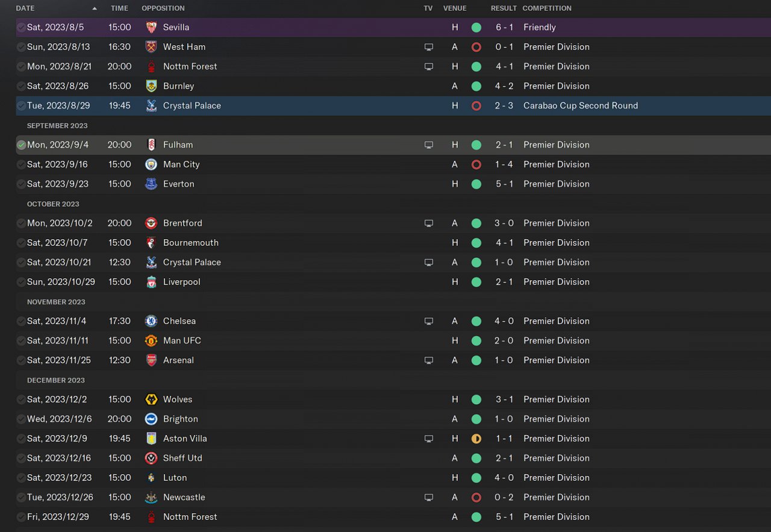Sort by the Opposition column header
The width and height of the screenshot is (771, 532).
click(163, 8)
